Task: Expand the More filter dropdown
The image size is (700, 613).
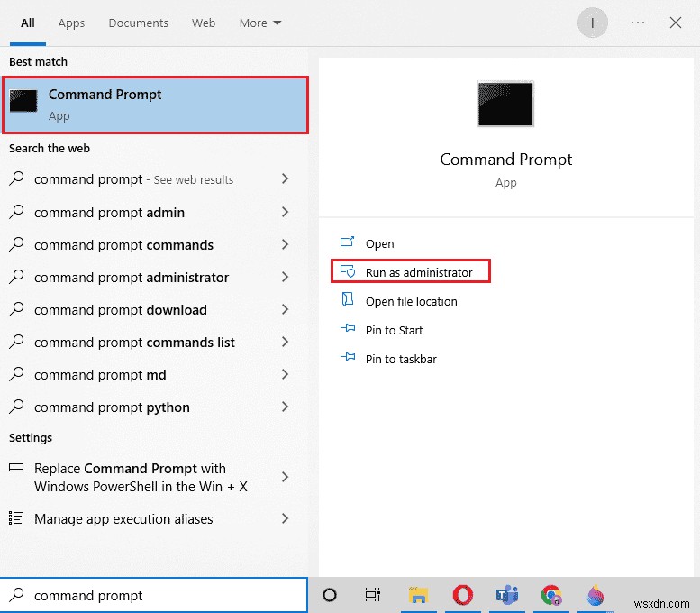Action: point(260,23)
